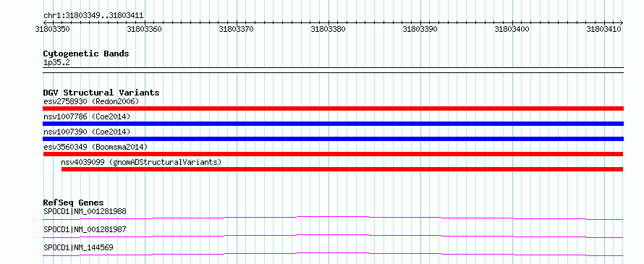Click ruler position 31803390
The image size is (644, 264).
[420, 29]
